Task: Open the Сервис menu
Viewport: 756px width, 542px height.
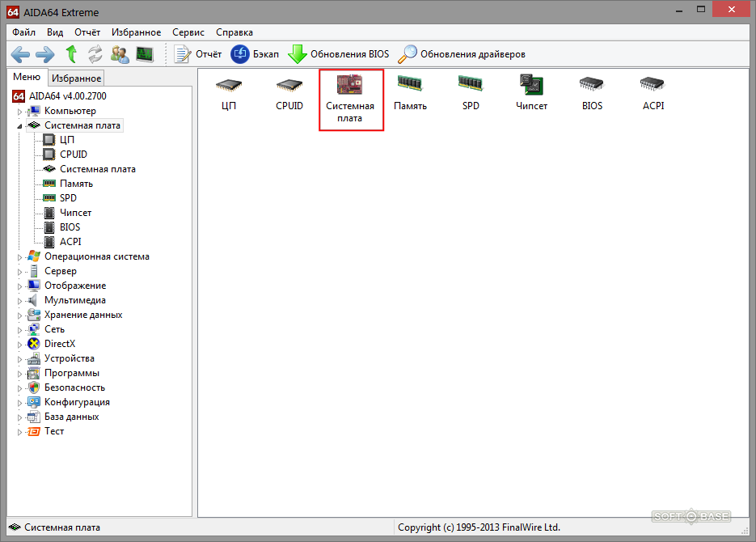Action: [x=188, y=32]
